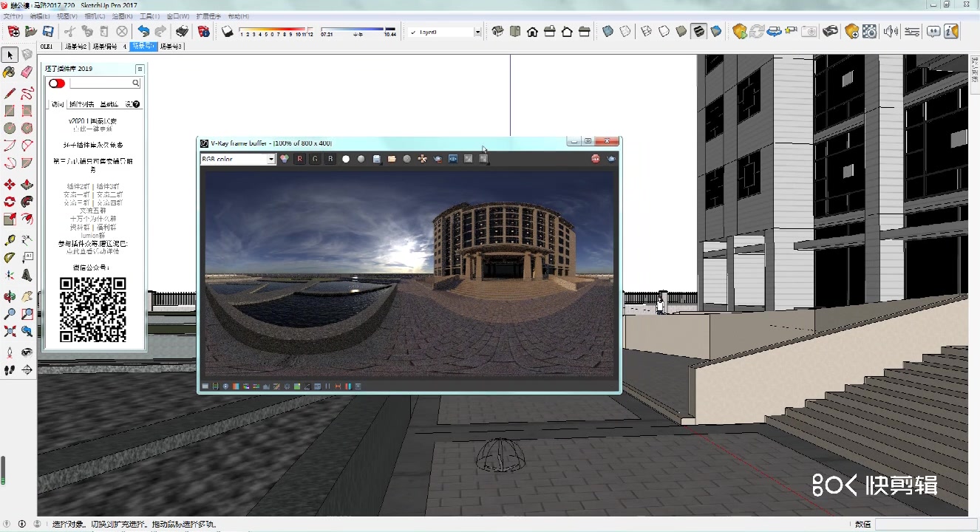Toggle Green channel in frame buffer
Viewport: 980px width, 532px height.
(x=316, y=159)
